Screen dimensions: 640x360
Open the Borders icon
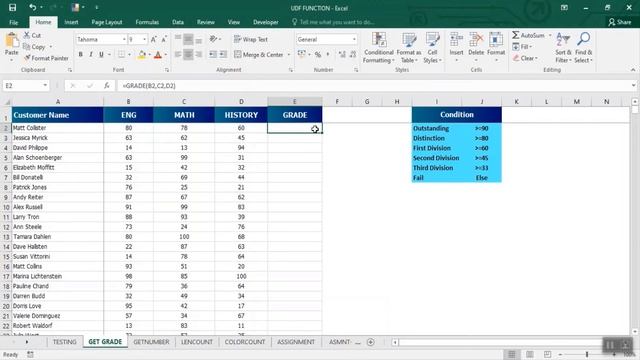click(122, 54)
